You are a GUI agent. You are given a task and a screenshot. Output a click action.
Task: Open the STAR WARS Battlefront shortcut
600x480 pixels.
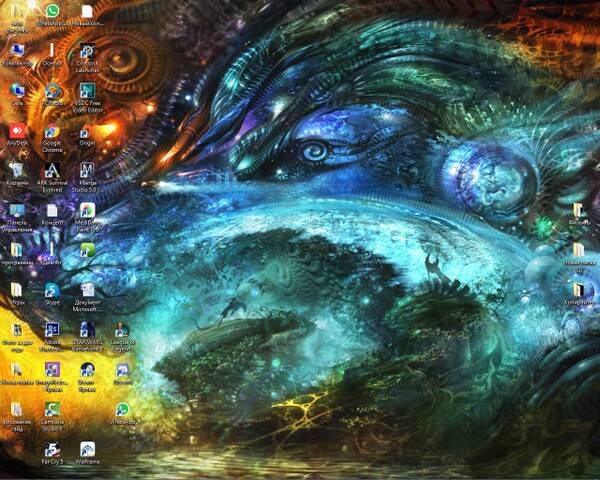[x=87, y=330]
